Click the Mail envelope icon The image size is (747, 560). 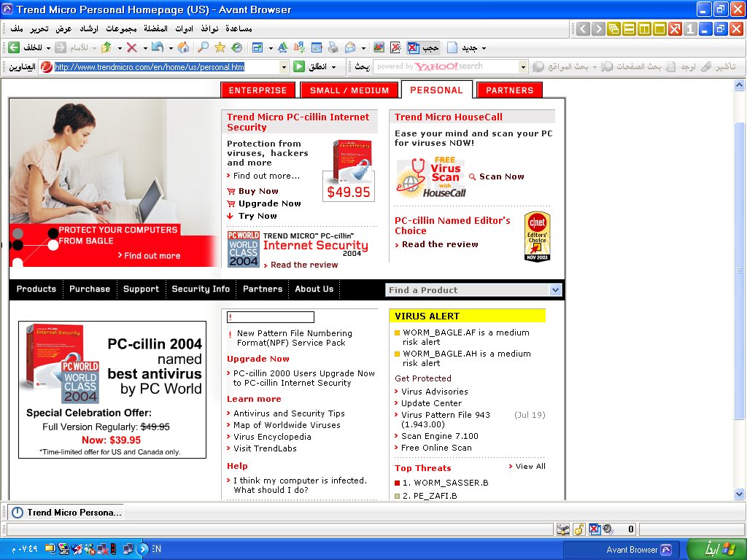tap(350, 47)
